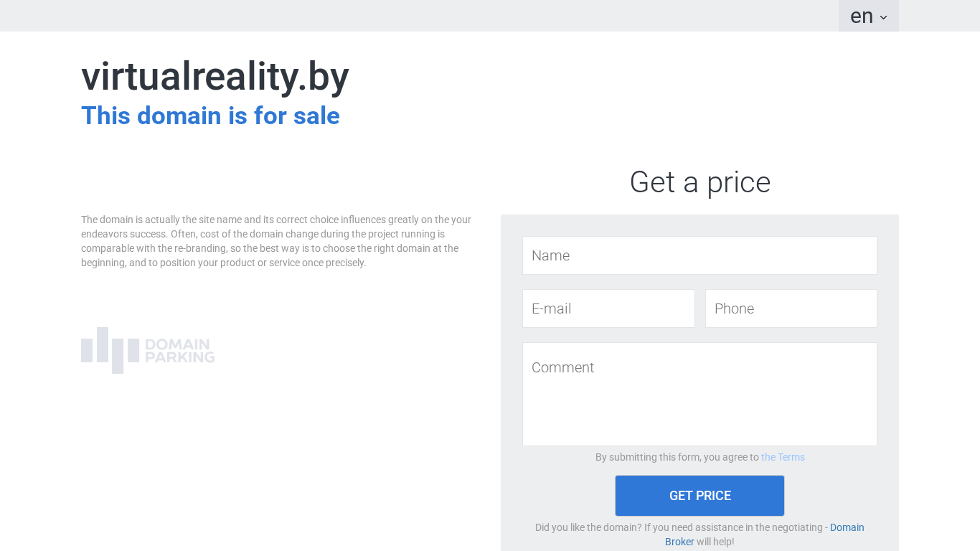Click into the E-mail field
Image resolution: width=980 pixels, height=551 pixels.
click(x=608, y=309)
